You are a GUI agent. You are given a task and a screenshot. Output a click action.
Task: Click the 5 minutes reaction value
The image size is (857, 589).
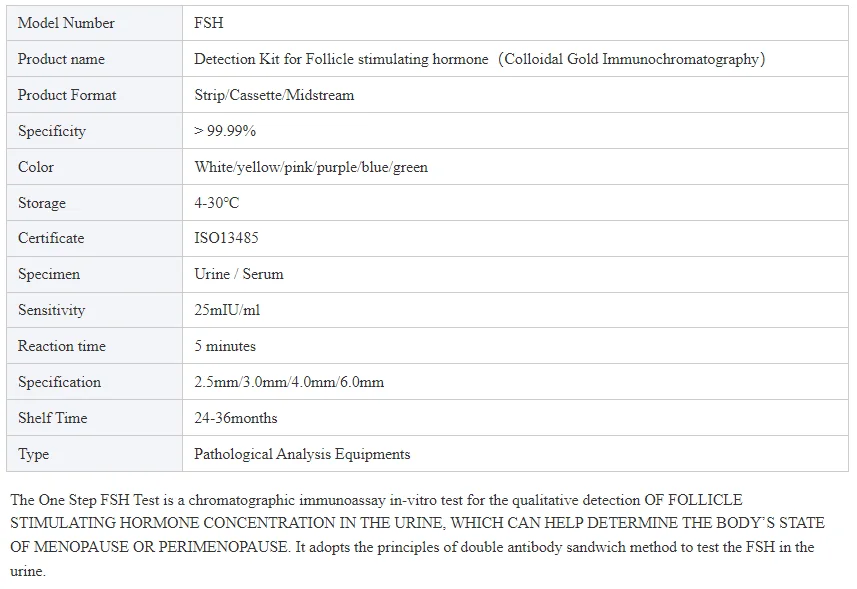point(225,346)
